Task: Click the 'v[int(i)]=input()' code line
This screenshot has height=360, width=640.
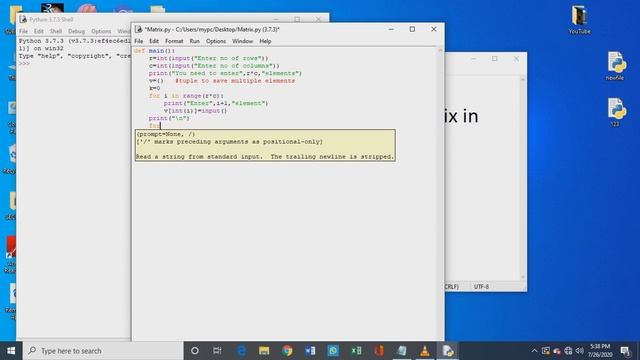Action: point(195,111)
